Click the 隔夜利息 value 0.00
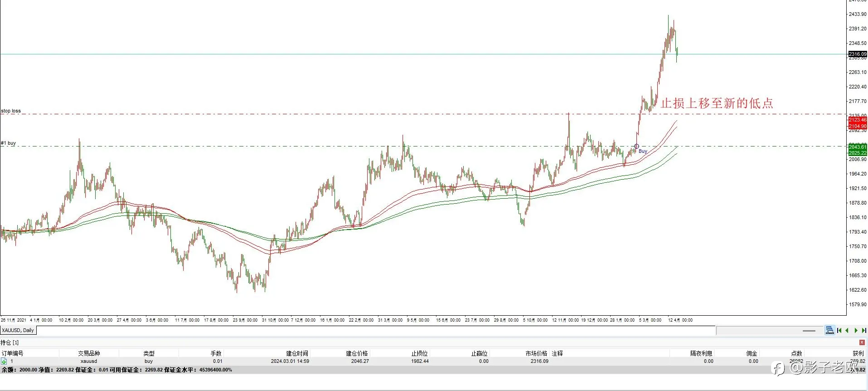Screen dimensions: 868x391 (708, 362)
